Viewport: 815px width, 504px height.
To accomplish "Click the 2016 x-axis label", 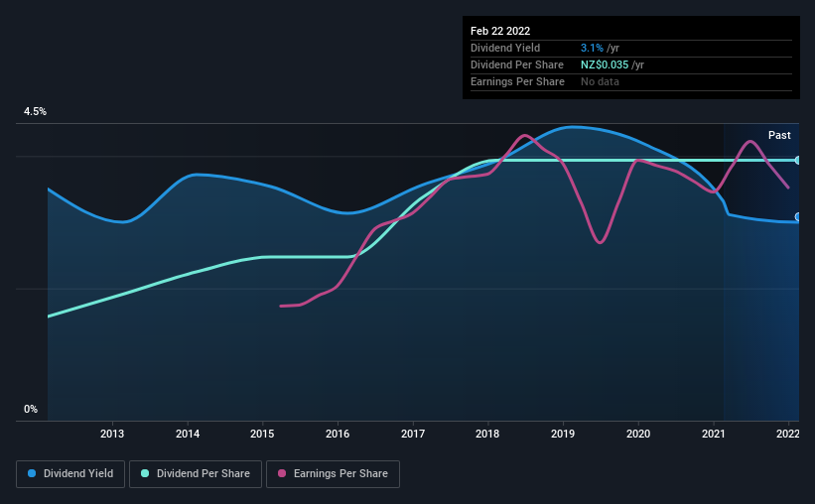I will coord(338,434).
